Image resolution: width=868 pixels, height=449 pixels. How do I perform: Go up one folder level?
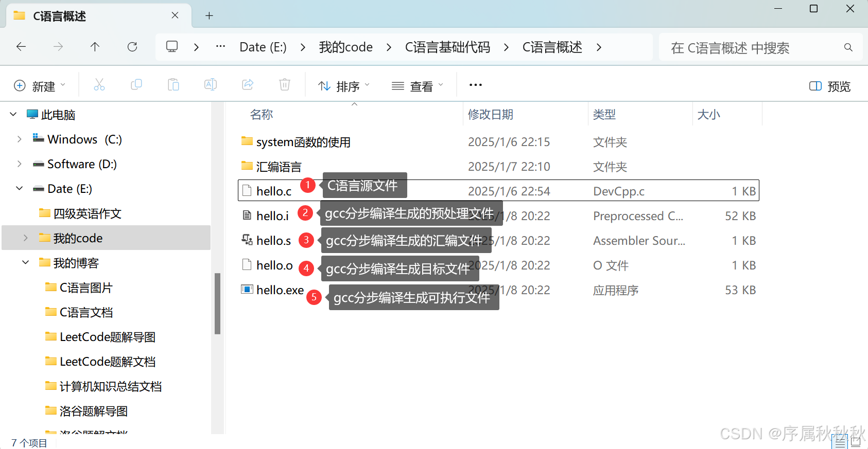coord(95,47)
